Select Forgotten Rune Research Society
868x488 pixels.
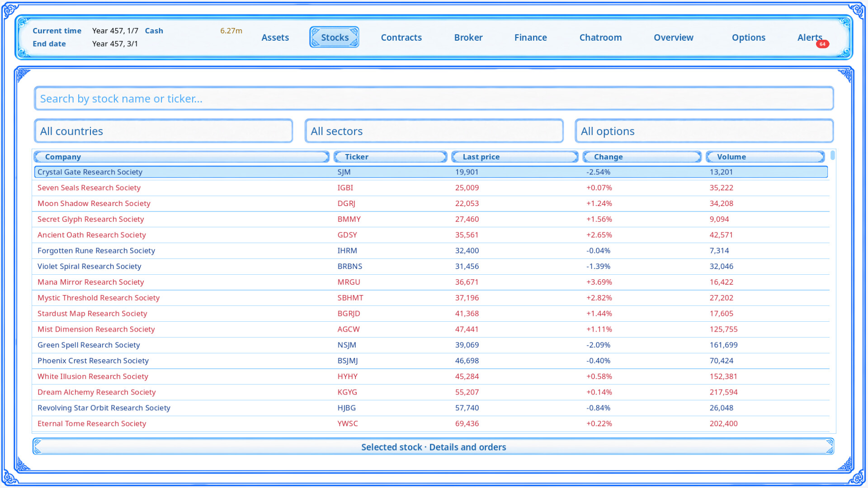(431, 251)
